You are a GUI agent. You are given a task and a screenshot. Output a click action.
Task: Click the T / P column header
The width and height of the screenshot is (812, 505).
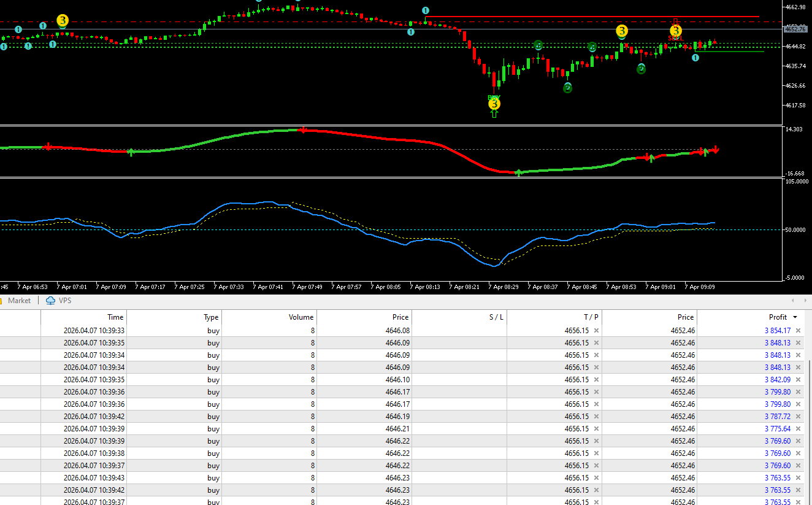[x=591, y=317]
